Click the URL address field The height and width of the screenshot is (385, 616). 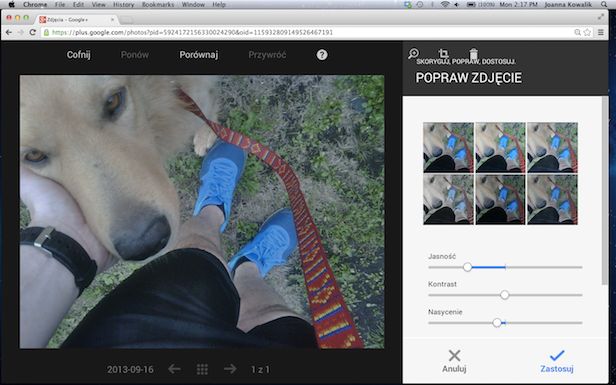tap(306, 32)
